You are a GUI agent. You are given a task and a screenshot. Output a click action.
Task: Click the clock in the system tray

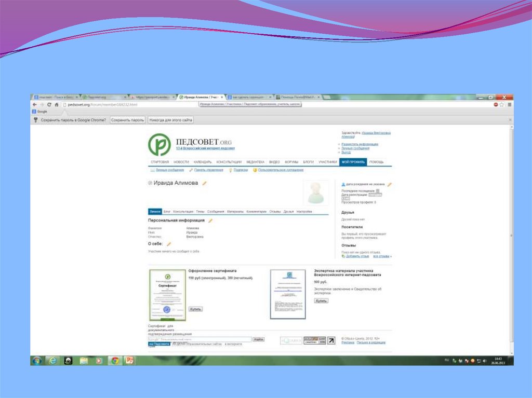point(498,361)
